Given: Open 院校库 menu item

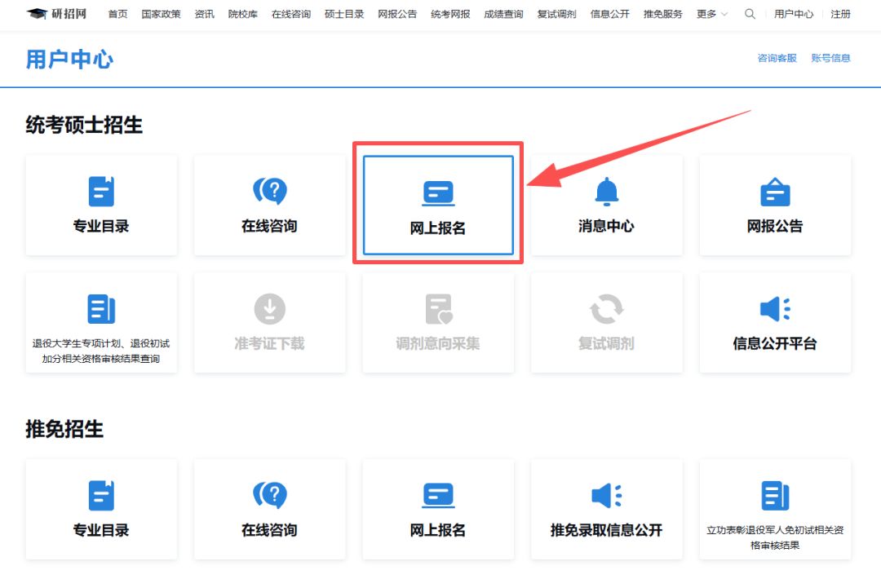Looking at the screenshot, I should coord(243,14).
